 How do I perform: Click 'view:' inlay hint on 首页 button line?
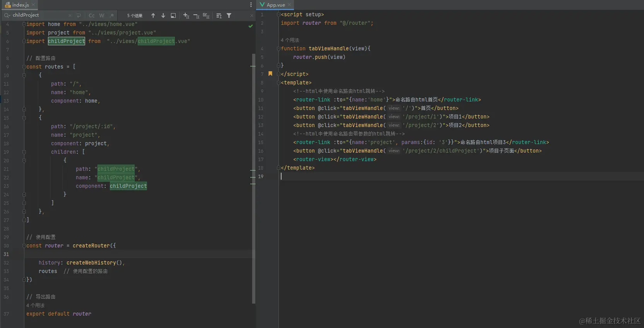394,108
